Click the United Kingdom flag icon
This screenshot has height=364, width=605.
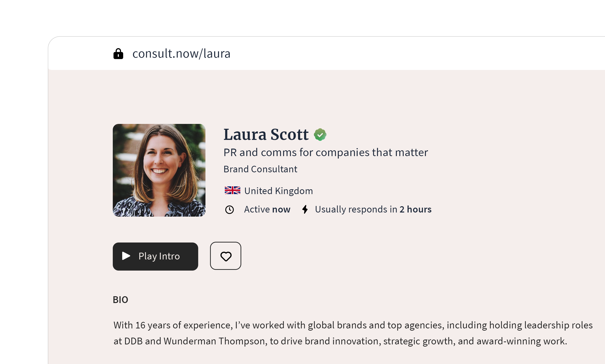pyautogui.click(x=232, y=190)
